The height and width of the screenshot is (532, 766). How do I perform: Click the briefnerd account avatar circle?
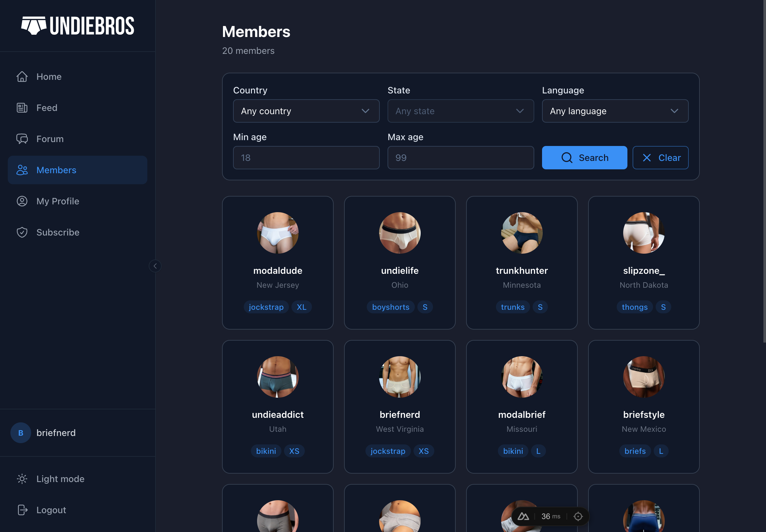(21, 433)
